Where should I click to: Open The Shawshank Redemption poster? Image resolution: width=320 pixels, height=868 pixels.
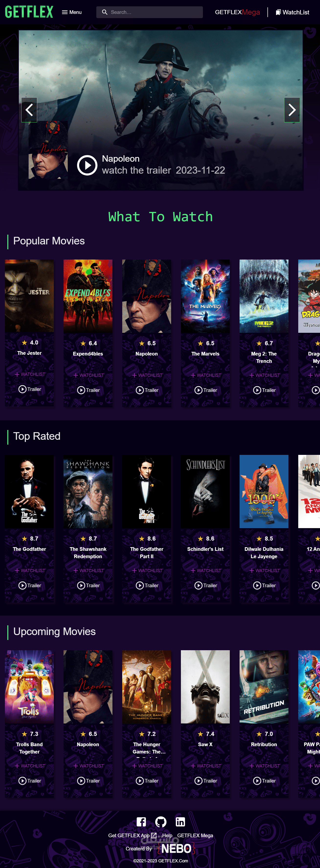[88, 491]
